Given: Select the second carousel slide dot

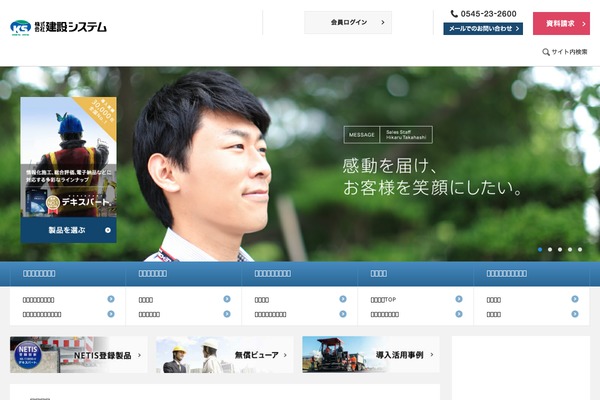Looking at the screenshot, I should (x=550, y=250).
